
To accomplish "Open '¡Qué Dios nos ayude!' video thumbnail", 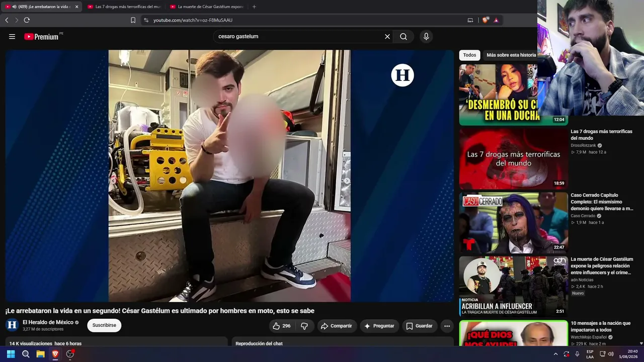I will coord(513,333).
